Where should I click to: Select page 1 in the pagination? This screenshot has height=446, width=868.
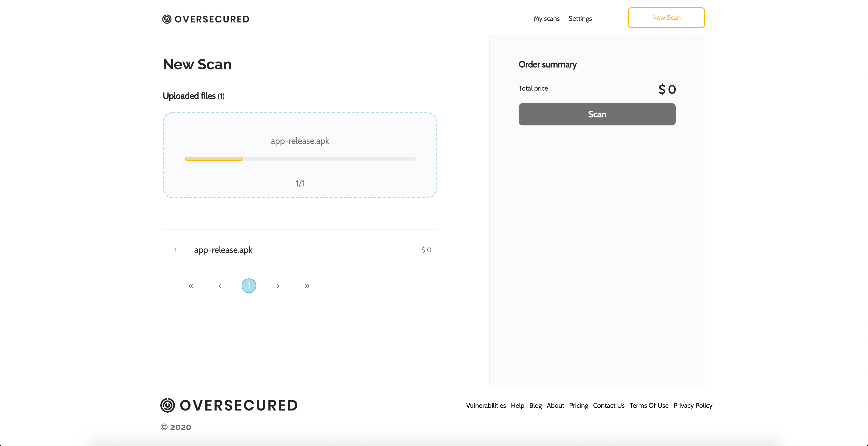(x=249, y=286)
